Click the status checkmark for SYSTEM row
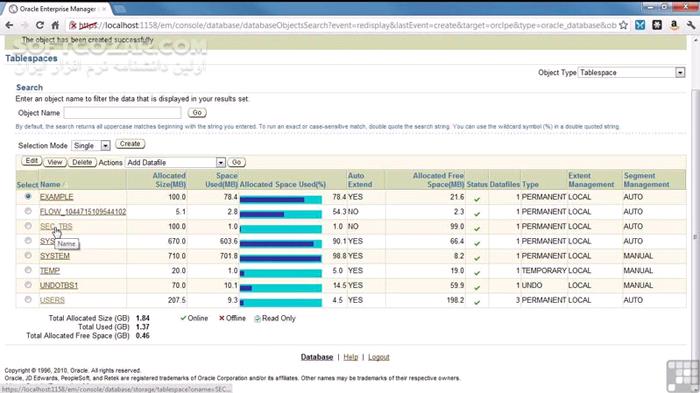The width and height of the screenshot is (700, 393). point(477,258)
